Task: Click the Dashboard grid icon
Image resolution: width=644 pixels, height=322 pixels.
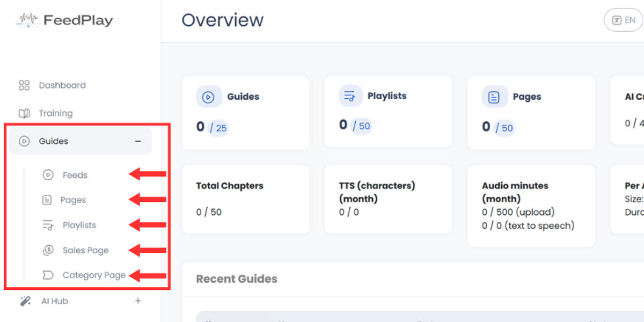Action: [x=24, y=85]
